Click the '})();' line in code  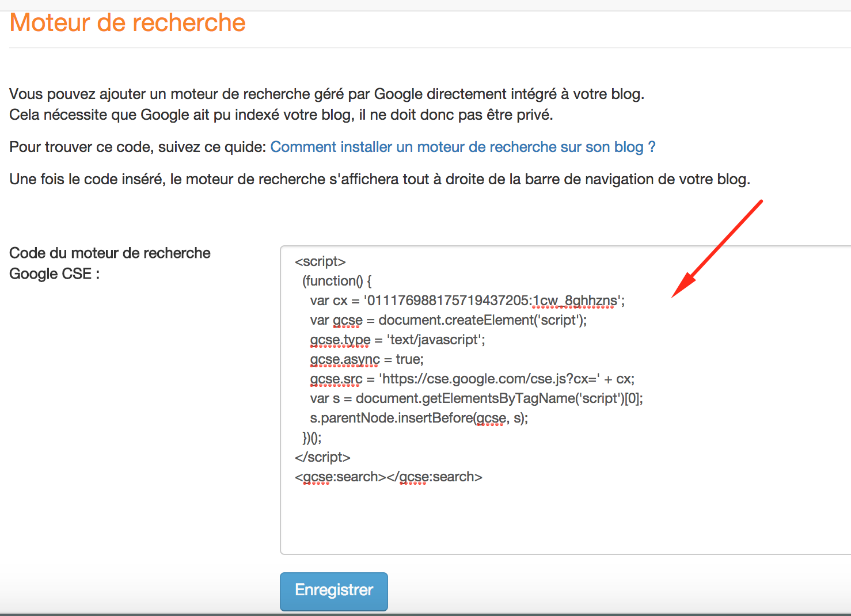(x=311, y=438)
